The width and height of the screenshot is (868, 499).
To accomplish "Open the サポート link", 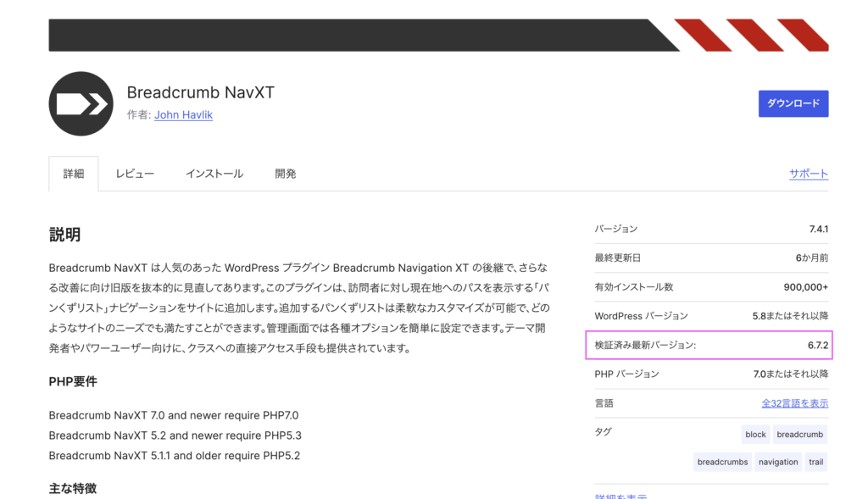I will point(809,174).
